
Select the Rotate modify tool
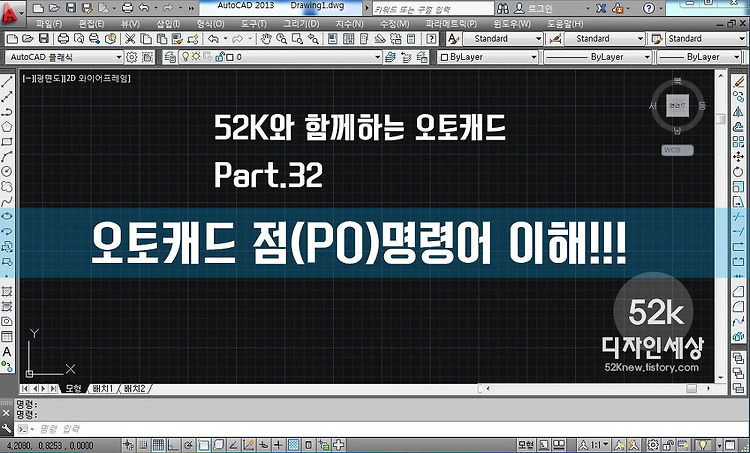[739, 172]
